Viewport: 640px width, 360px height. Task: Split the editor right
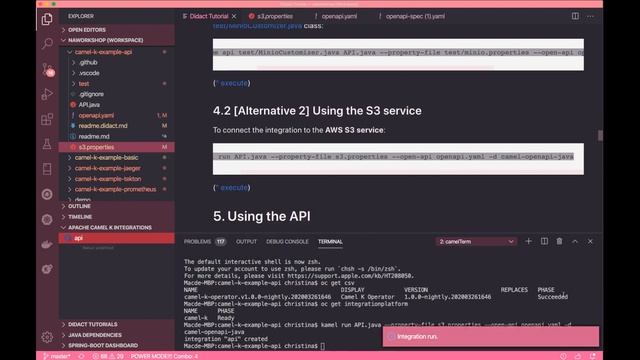click(x=575, y=16)
